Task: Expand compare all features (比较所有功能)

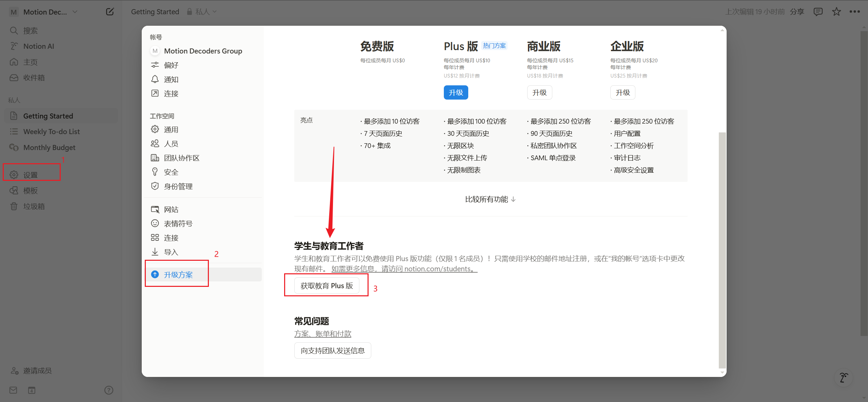Action: tap(491, 199)
